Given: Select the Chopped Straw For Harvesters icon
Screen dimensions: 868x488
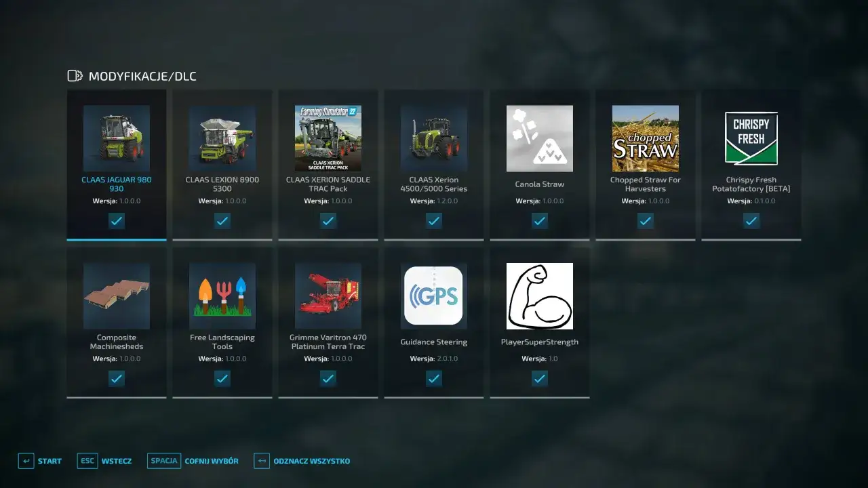Looking at the screenshot, I should click(x=646, y=138).
